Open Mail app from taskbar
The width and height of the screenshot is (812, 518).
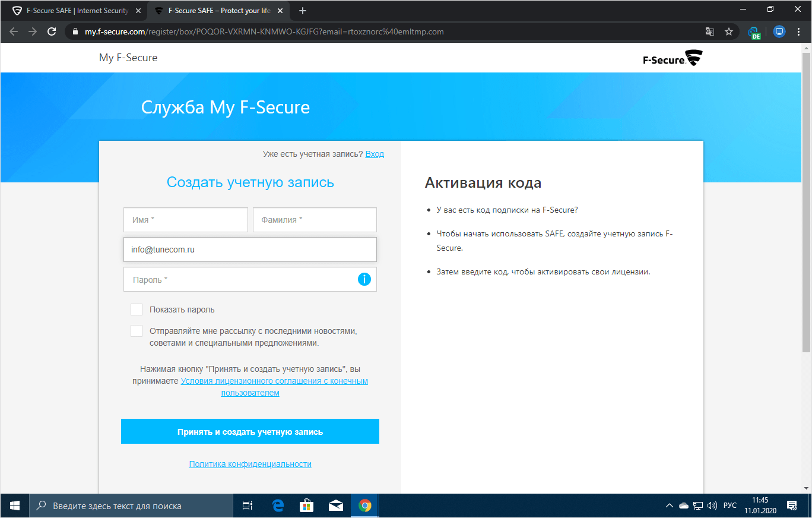click(x=335, y=506)
